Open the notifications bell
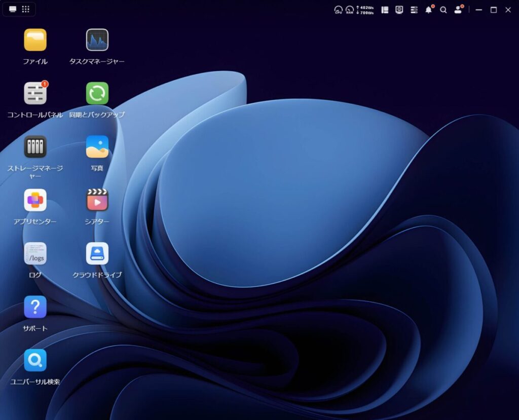 (x=429, y=10)
